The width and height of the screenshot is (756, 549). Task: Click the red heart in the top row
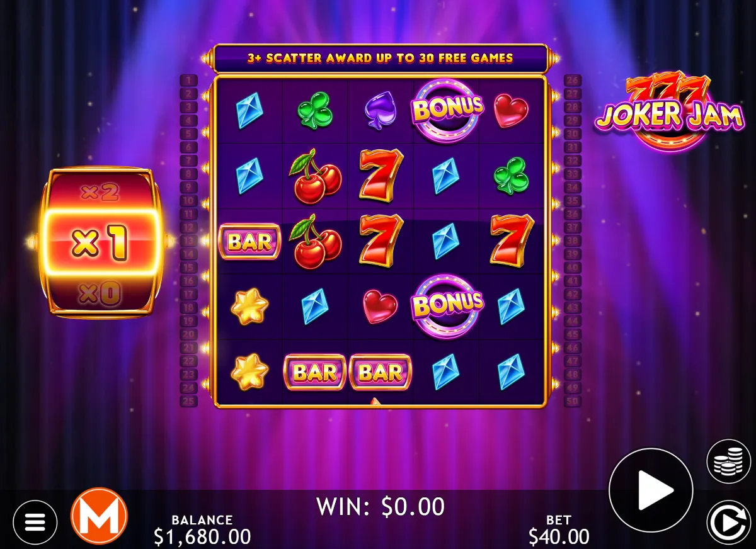pos(511,110)
